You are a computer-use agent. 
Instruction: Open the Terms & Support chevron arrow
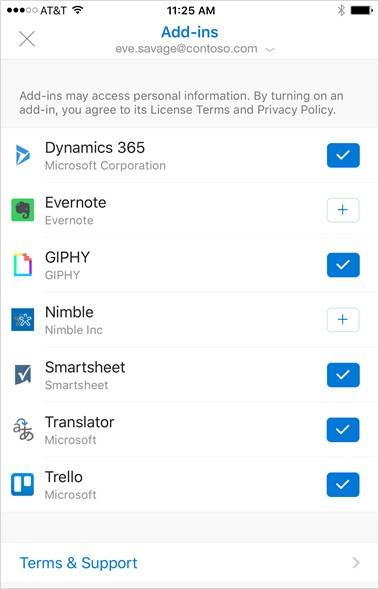point(356,563)
